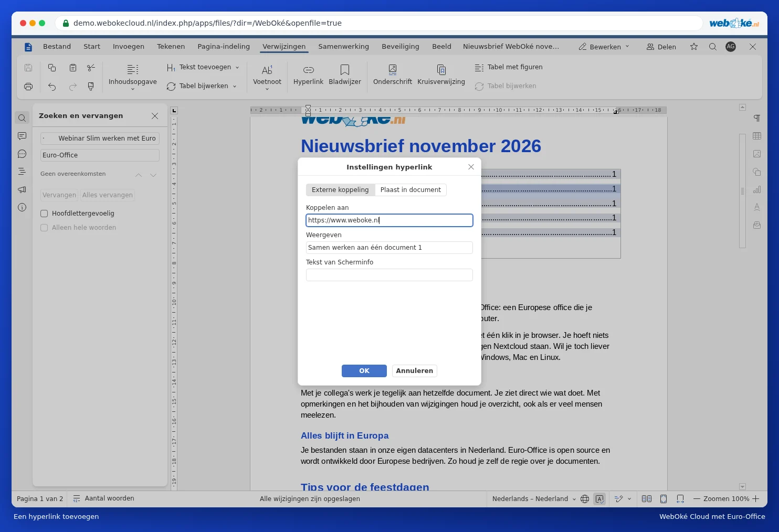Open the Tekst toevoegen dropdown

tap(203, 67)
